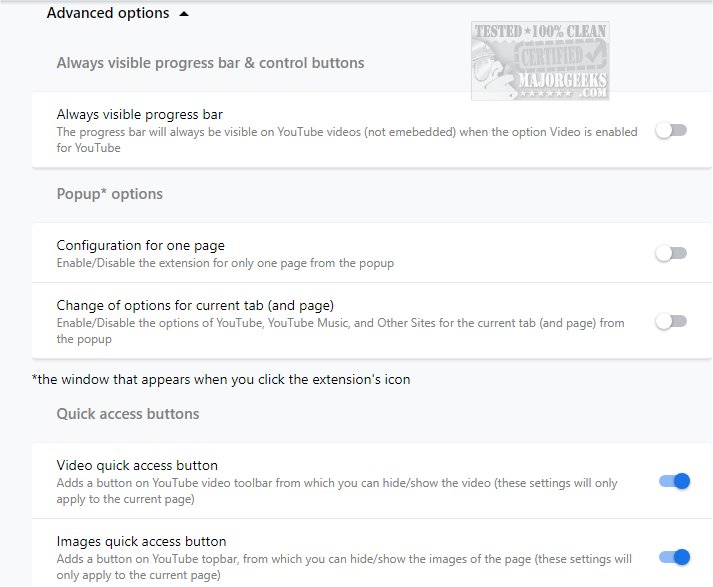Screen dimensions: 713x587
Task: Click the description under Configuration for one page
Action: pos(225,263)
